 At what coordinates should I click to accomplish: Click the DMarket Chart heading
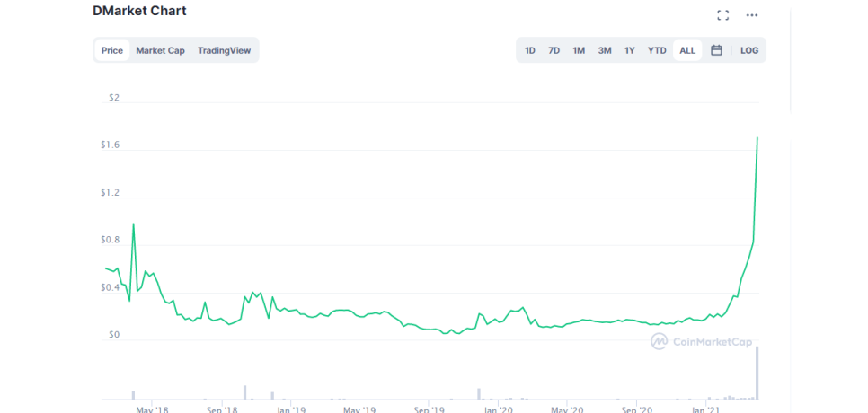139,11
